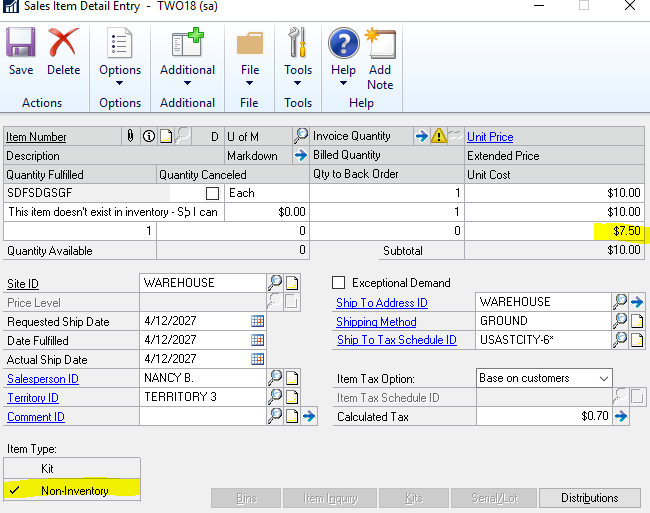650x513 pixels.
Task: Select the Kit item type
Action: pyautogui.click(x=72, y=469)
